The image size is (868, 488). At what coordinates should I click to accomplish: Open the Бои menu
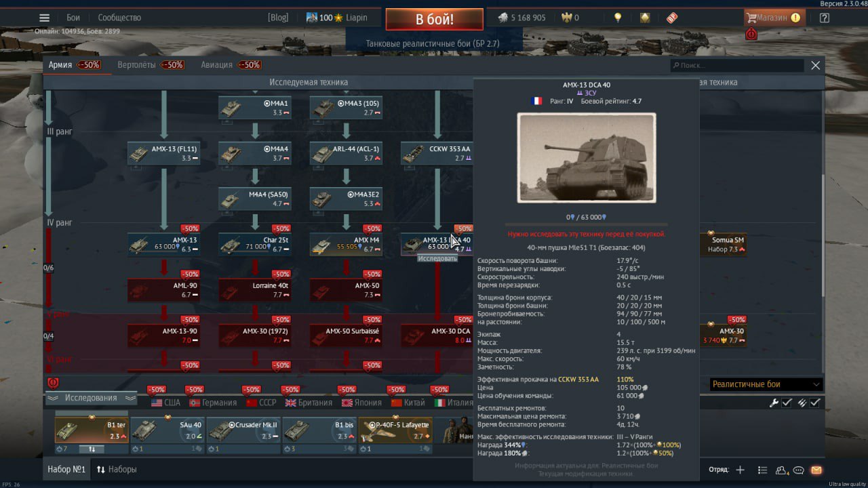pyautogui.click(x=73, y=18)
